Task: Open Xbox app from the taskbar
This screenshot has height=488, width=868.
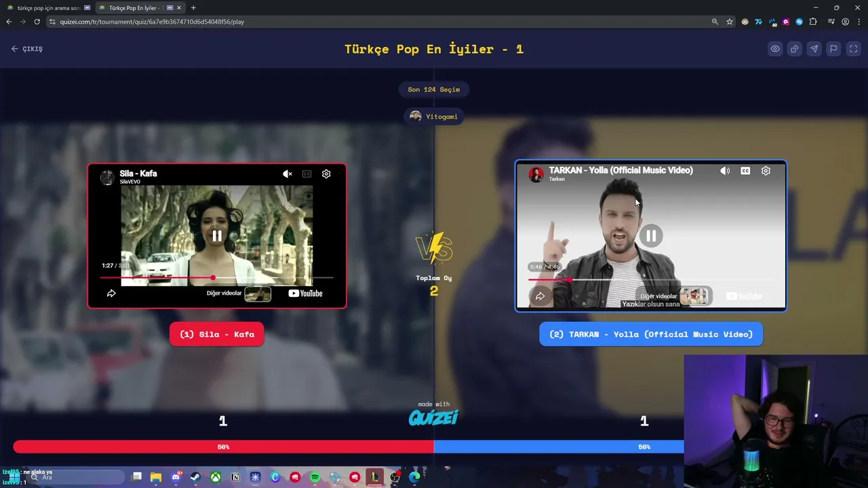Action: (216, 477)
